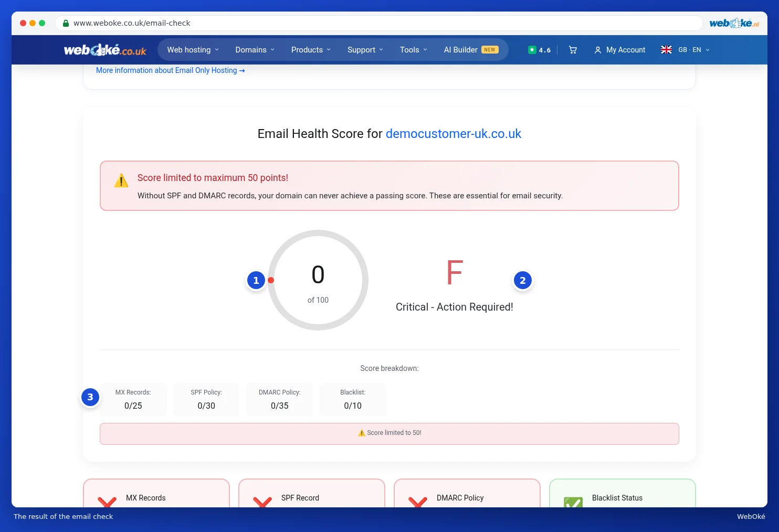Click the SPF Policy 0/30 score tile
The width and height of the screenshot is (779, 532).
pyautogui.click(x=206, y=400)
